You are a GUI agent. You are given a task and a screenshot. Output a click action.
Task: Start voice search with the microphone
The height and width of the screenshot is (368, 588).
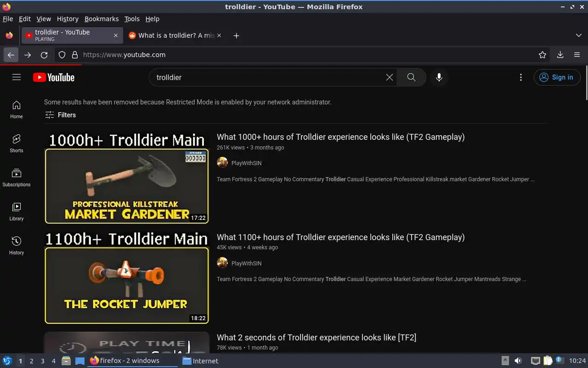click(439, 77)
